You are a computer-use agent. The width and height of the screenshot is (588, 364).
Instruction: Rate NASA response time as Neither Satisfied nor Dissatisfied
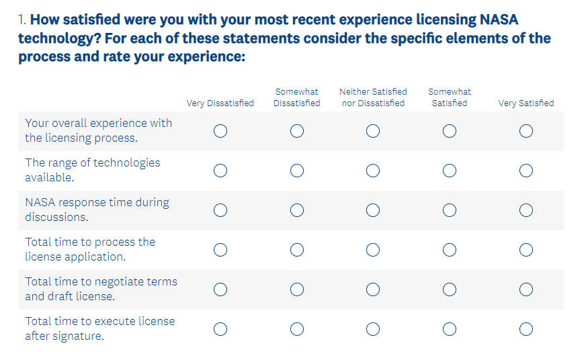(373, 210)
